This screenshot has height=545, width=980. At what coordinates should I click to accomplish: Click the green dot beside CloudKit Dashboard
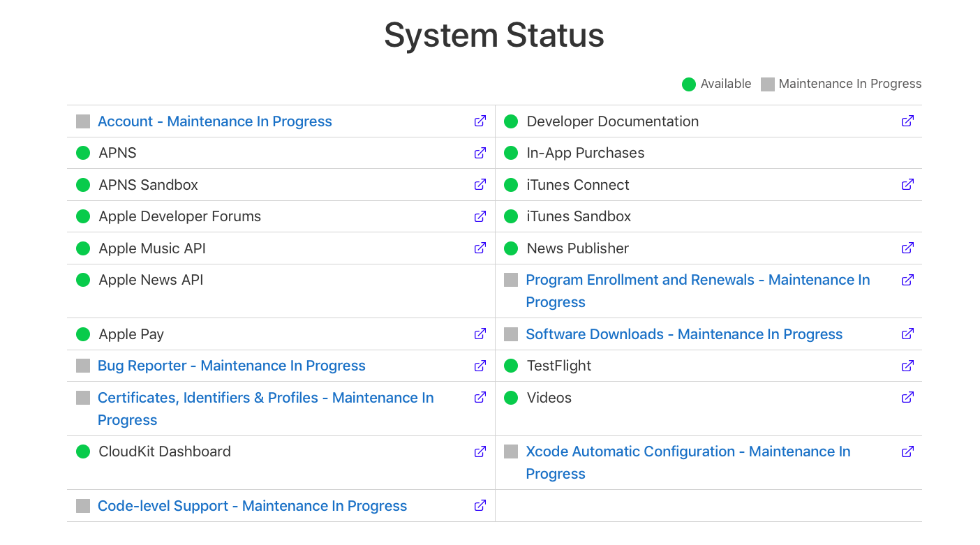pos(83,451)
